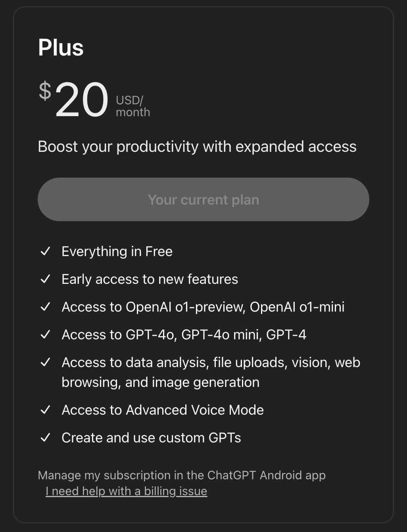Click the checkmark beside GPT-4o access line
407x532 pixels.
click(x=46, y=335)
